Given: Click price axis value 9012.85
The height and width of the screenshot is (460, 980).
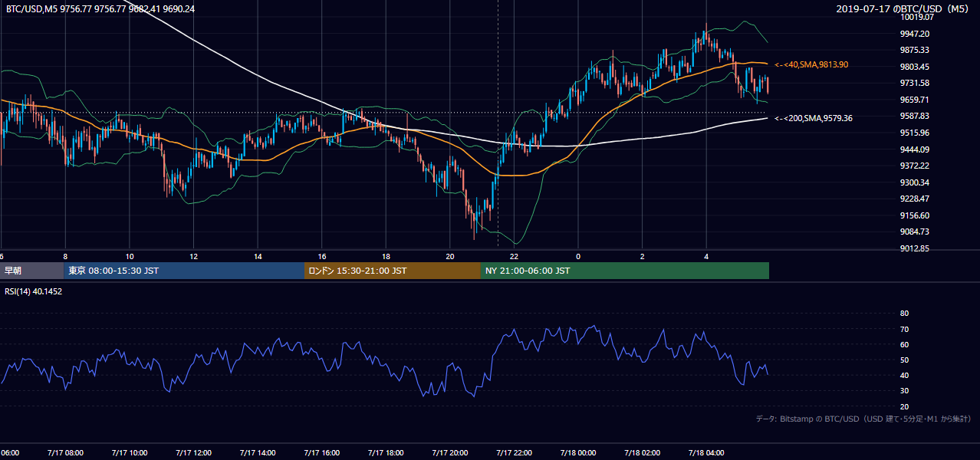Looking at the screenshot, I should 915,248.
